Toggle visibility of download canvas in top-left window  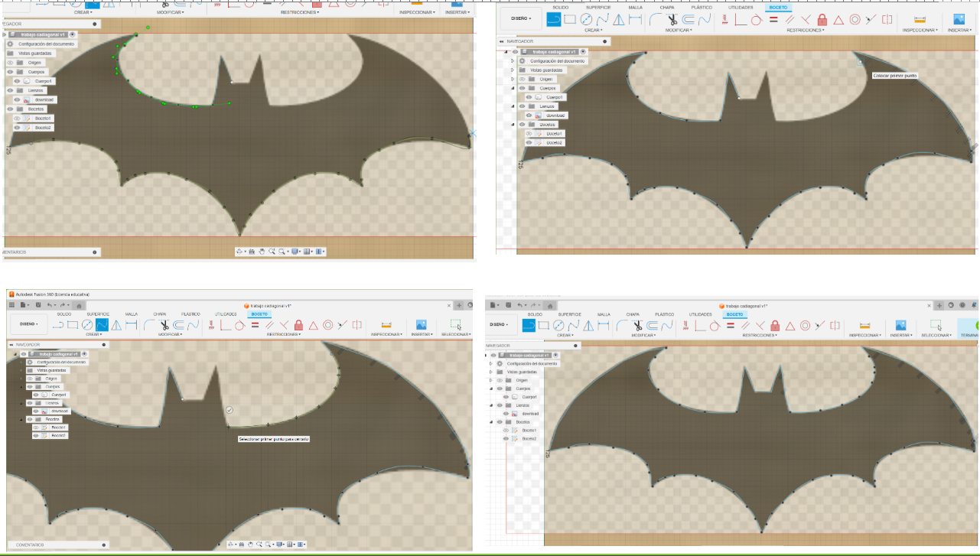click(17, 99)
